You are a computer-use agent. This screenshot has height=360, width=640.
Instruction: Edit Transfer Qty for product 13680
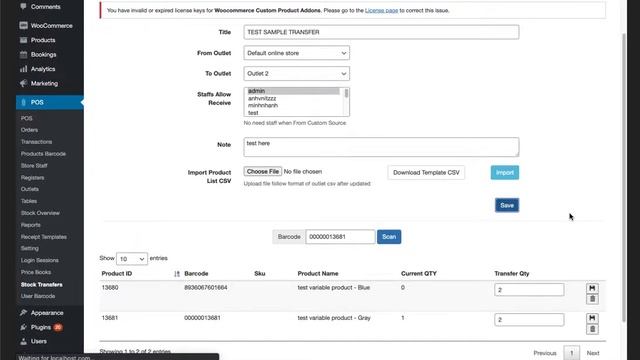click(529, 290)
